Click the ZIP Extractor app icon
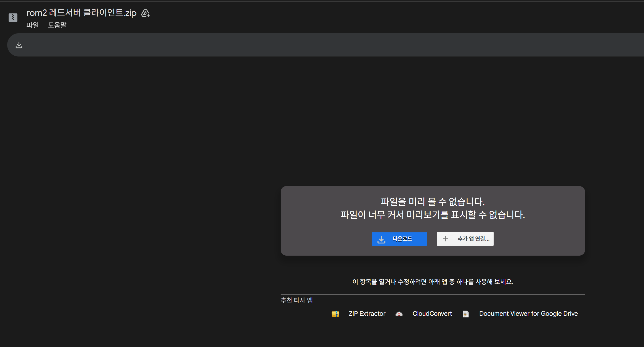 [x=335, y=314]
